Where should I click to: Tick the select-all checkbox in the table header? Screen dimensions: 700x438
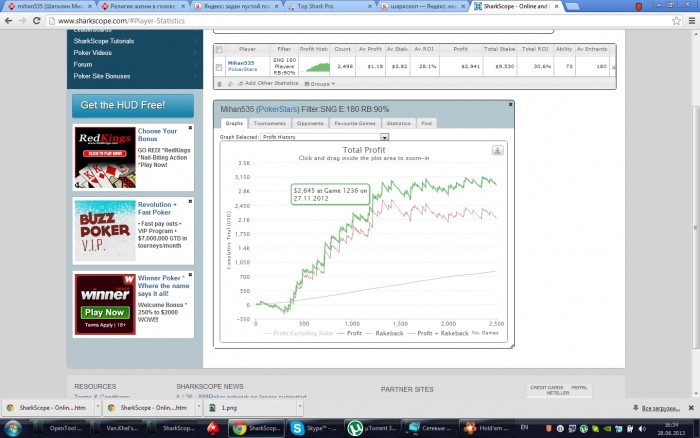pyautogui.click(x=219, y=50)
